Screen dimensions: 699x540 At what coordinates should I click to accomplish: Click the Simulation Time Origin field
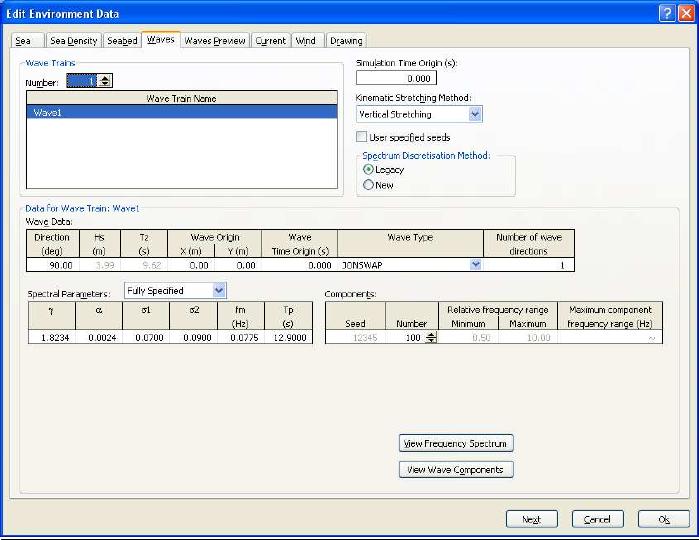396,78
